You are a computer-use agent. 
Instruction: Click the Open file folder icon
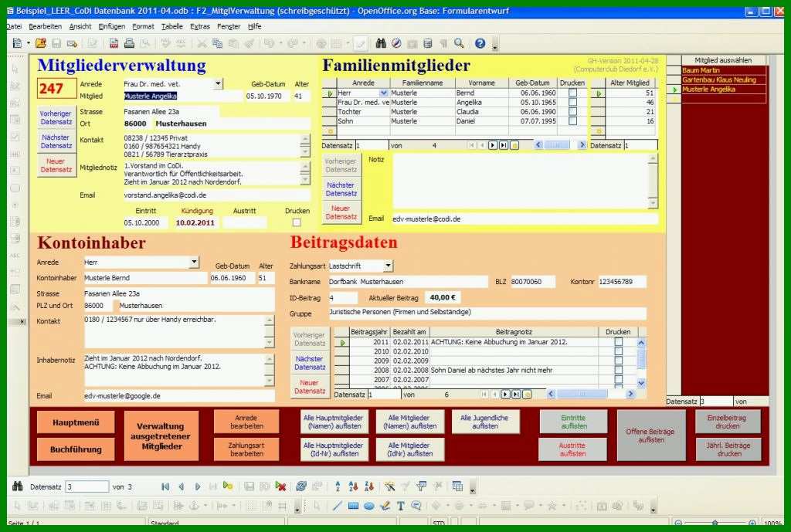coord(40,44)
